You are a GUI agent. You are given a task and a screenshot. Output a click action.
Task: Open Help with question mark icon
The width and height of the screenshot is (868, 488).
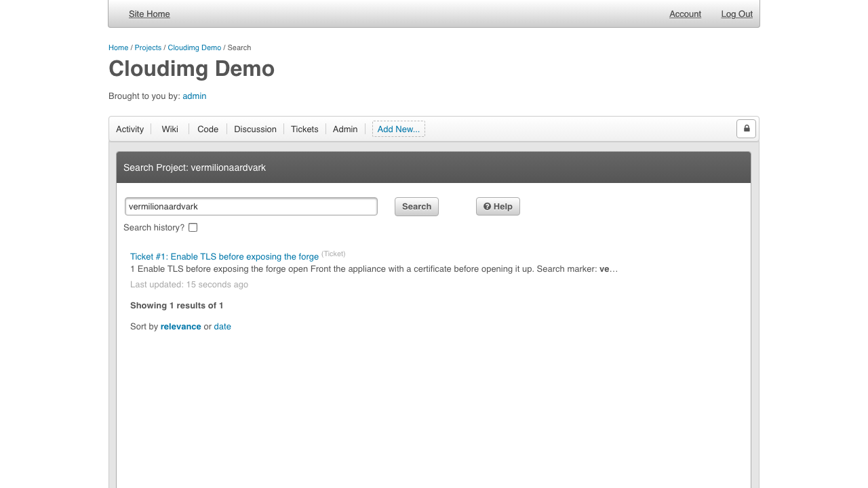point(498,206)
